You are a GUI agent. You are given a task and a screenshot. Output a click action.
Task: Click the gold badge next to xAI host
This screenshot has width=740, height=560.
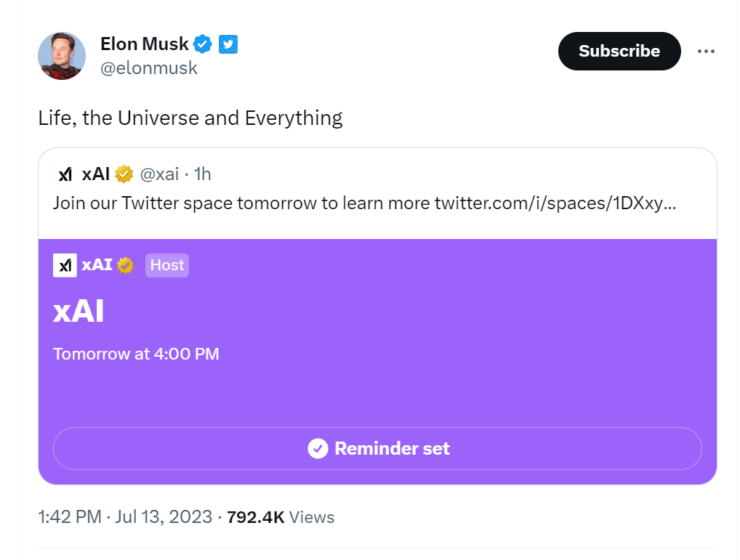(x=125, y=265)
